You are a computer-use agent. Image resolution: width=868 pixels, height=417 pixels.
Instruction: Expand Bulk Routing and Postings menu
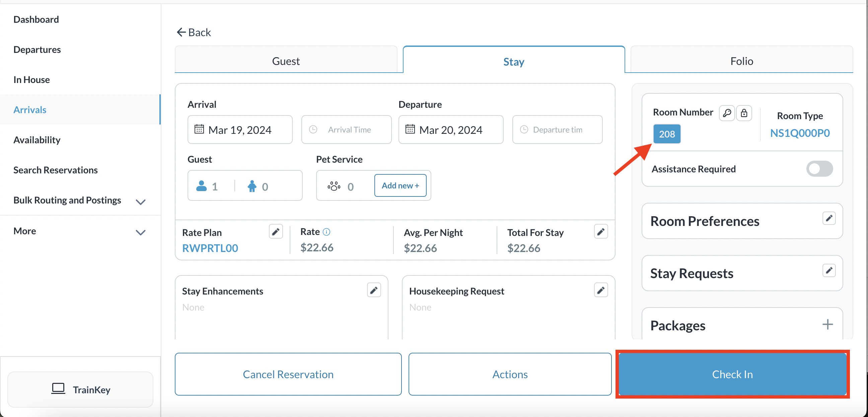pyautogui.click(x=141, y=202)
